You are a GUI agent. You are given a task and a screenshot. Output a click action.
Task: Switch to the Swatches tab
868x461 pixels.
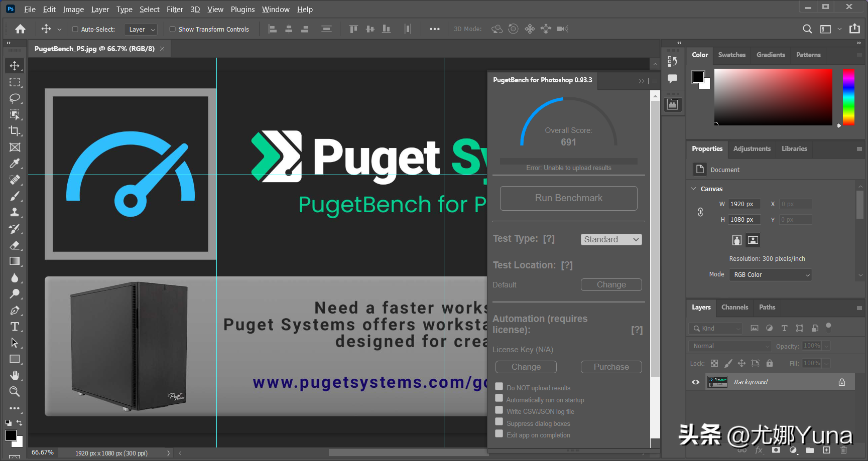coord(731,55)
